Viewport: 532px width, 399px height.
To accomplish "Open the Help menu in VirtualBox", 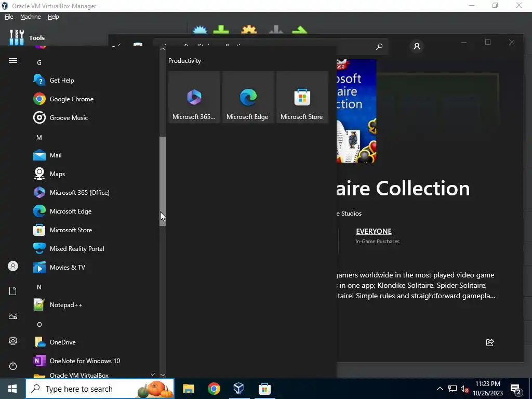I will pos(54,17).
